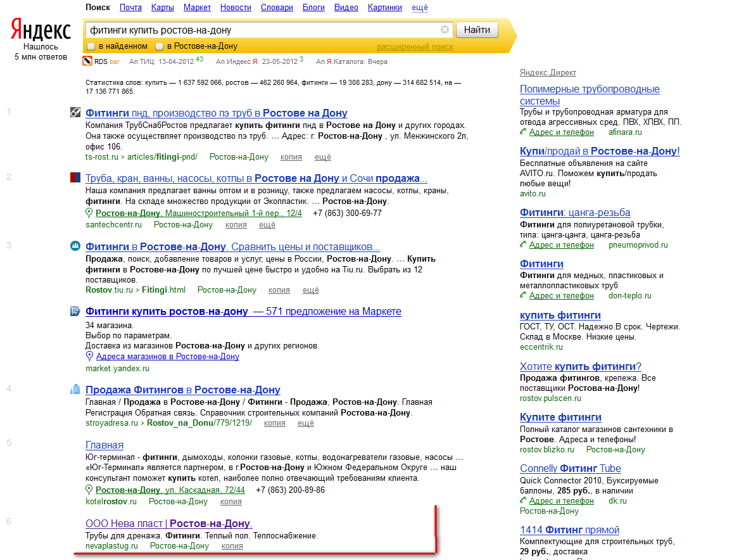Switch to the Маркет tab

[197, 8]
